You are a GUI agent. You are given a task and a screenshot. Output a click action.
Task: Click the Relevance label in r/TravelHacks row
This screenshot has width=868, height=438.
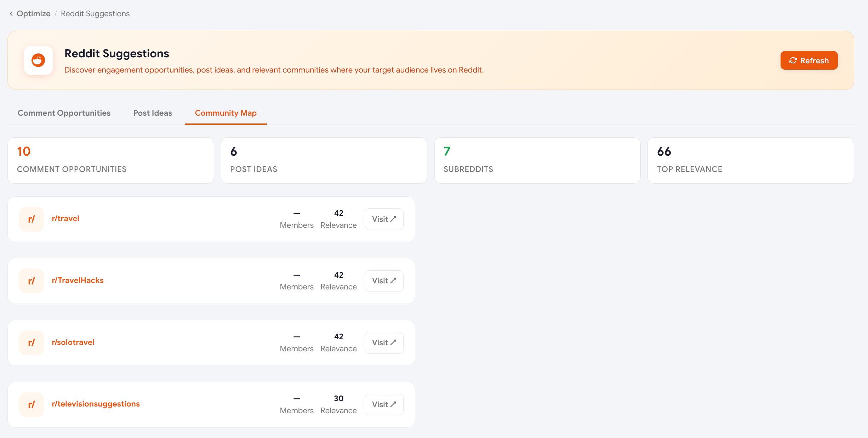tap(339, 287)
